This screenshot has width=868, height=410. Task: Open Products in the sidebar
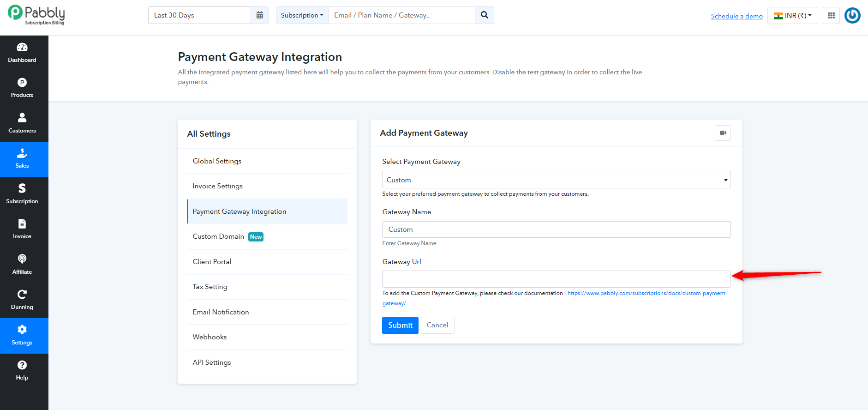click(x=22, y=88)
